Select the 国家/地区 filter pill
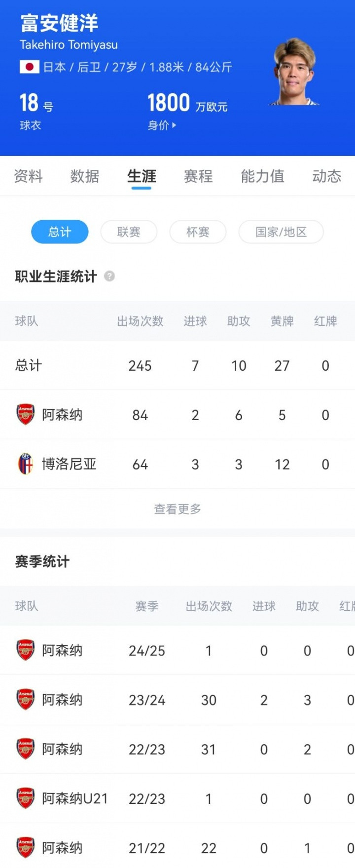 coord(281,232)
